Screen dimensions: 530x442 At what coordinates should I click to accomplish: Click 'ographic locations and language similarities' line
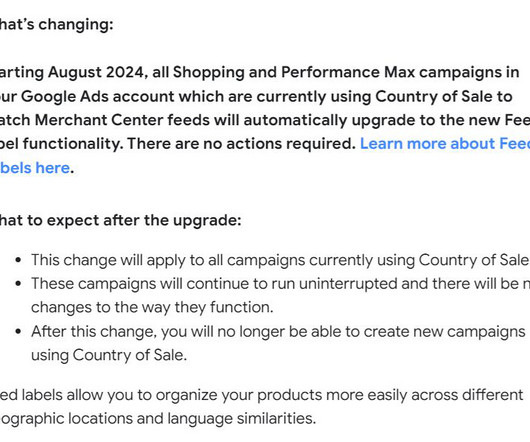[x=158, y=419]
